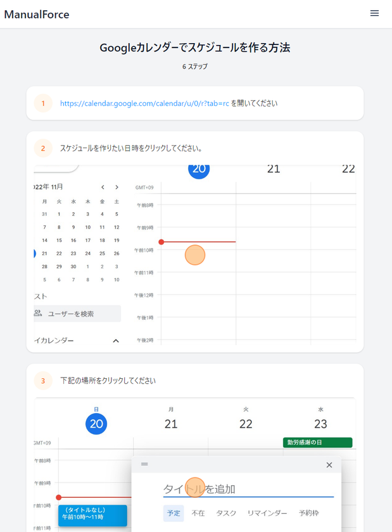Go to next month in mini calendar
This screenshot has width=392, height=532.
117,187
